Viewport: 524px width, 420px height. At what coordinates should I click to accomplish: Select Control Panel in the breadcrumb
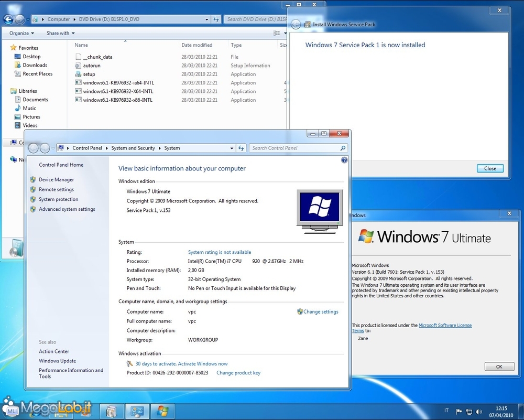pyautogui.click(x=87, y=148)
